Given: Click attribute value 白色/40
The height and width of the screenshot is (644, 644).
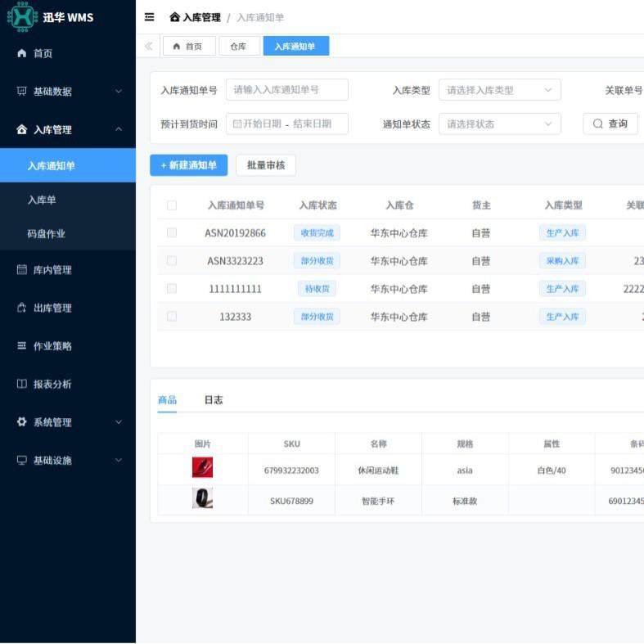Looking at the screenshot, I should click(552, 471).
